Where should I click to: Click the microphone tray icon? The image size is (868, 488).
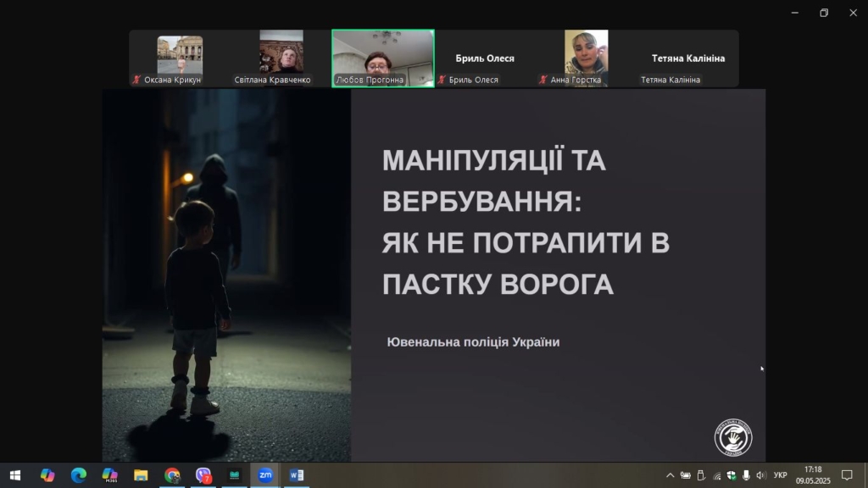[x=746, y=475]
